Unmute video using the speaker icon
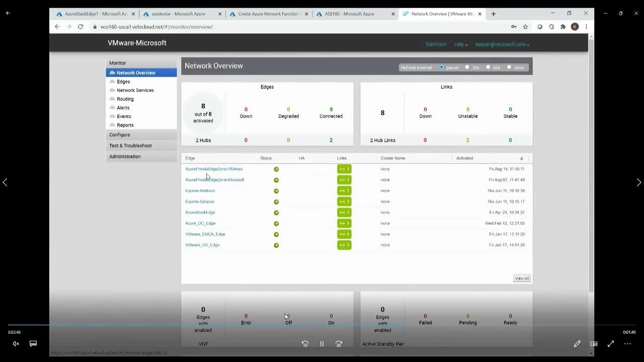This screenshot has height=362, width=644. (16, 344)
